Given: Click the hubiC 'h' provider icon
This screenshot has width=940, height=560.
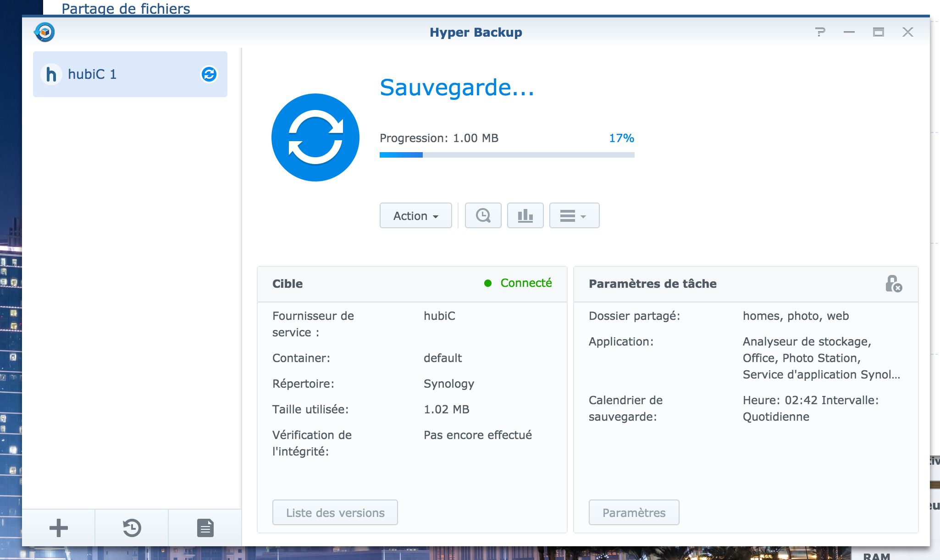Looking at the screenshot, I should click(51, 74).
